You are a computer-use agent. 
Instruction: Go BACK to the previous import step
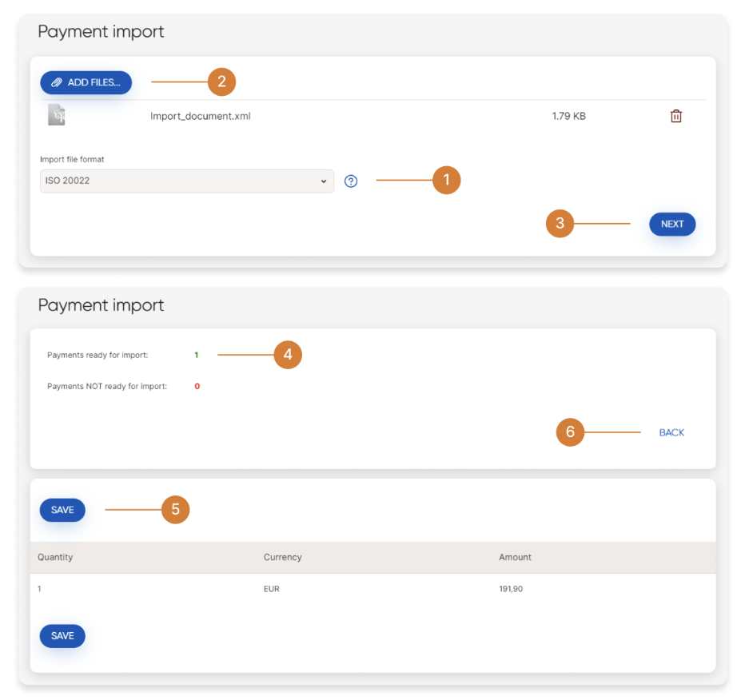[671, 432]
